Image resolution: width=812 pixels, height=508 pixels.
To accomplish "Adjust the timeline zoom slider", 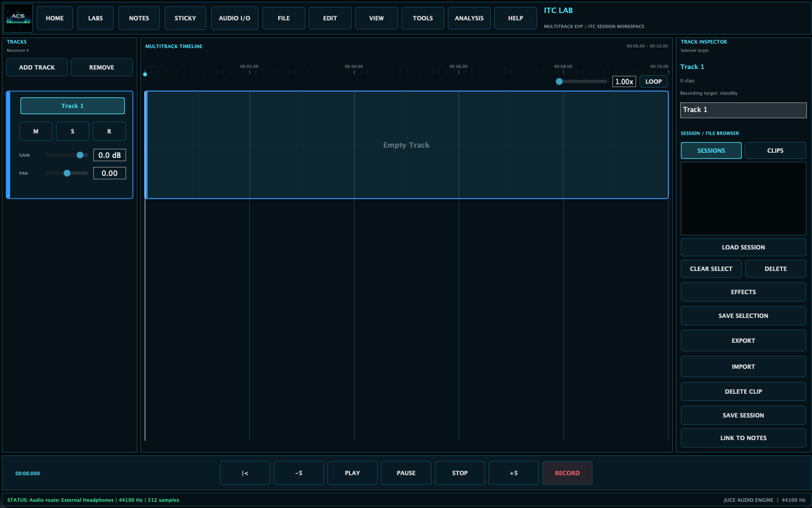I will pos(582,81).
